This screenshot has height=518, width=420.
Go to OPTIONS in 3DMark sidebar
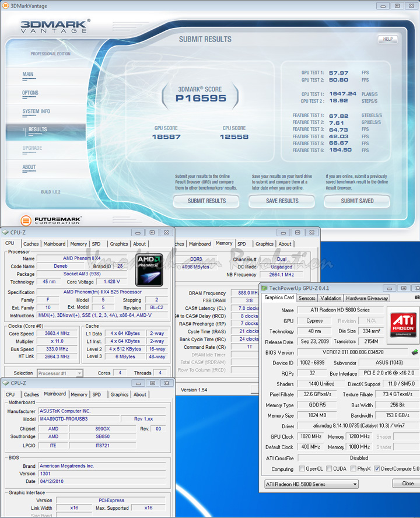point(30,93)
